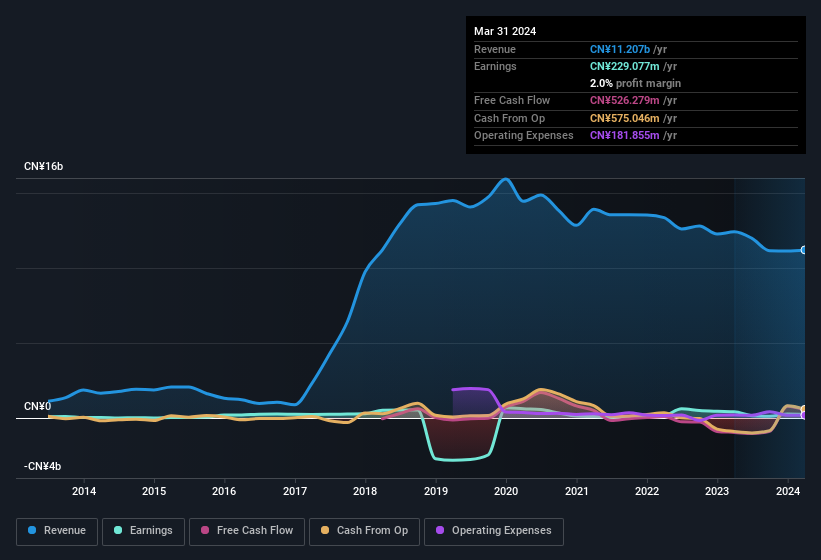Click the Revenue row label in tooltip
The height and width of the screenshot is (560, 821).
point(495,49)
